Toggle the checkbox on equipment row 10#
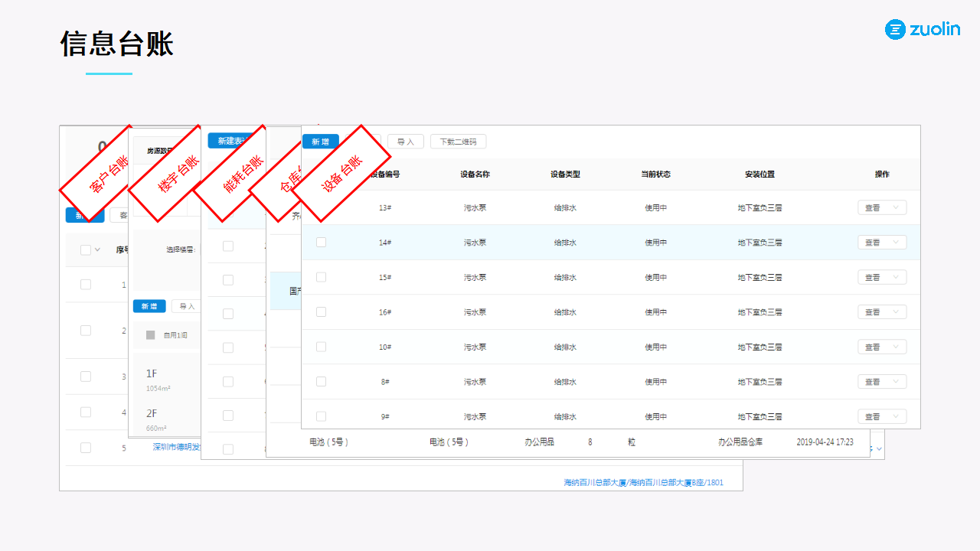 (321, 347)
